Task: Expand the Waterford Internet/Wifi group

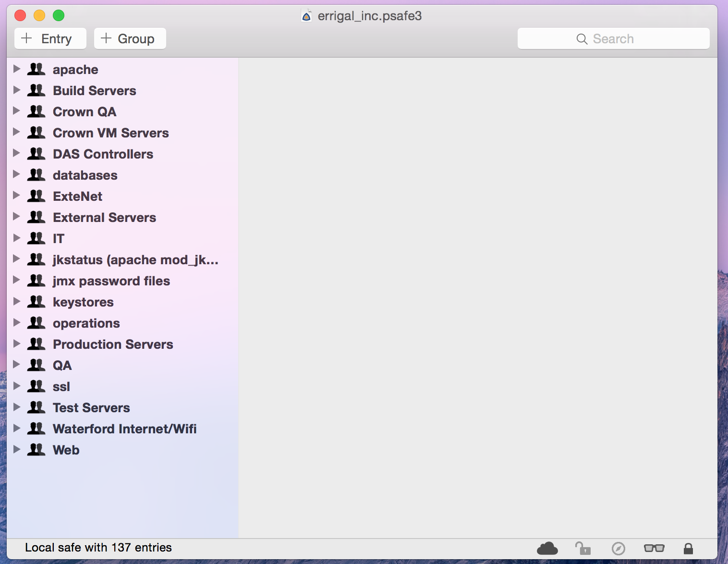Action: tap(17, 429)
